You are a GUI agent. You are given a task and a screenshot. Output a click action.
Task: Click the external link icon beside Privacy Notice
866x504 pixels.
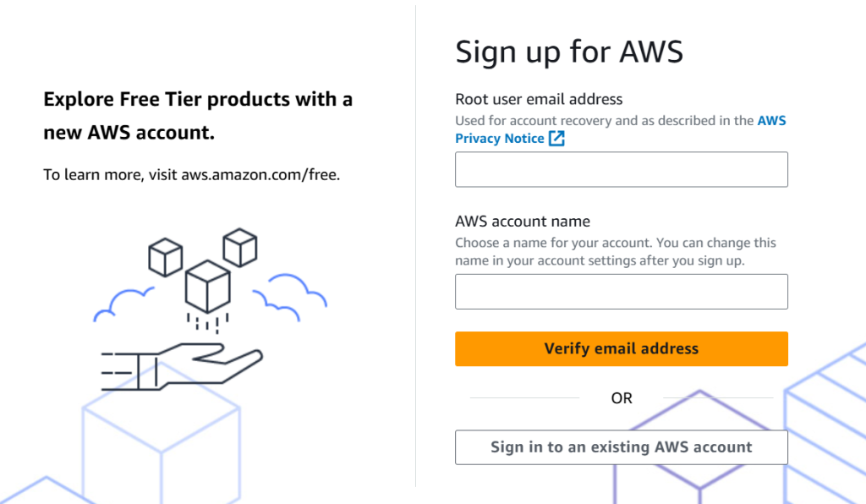(556, 139)
